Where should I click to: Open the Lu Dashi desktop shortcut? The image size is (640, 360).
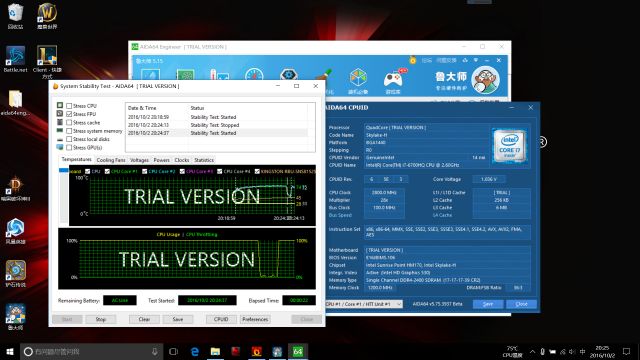tap(15, 317)
